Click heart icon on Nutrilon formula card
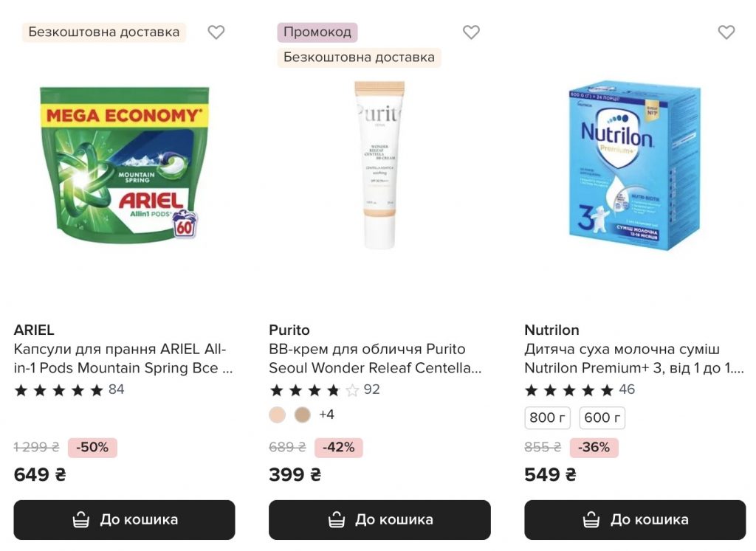 click(x=726, y=32)
